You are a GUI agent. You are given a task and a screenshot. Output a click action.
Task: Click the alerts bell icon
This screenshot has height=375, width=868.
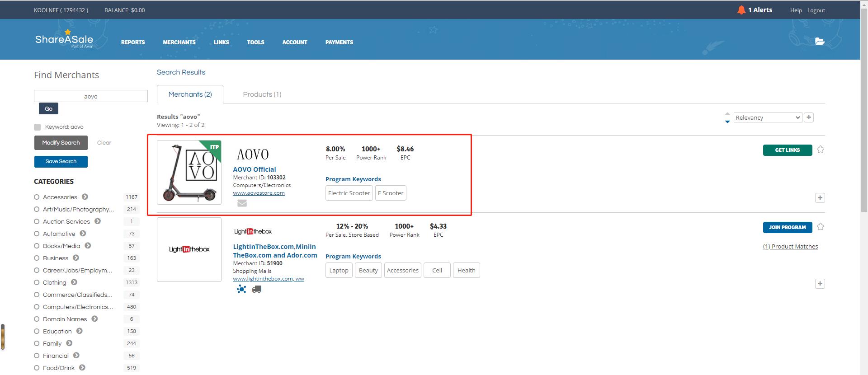pos(741,10)
